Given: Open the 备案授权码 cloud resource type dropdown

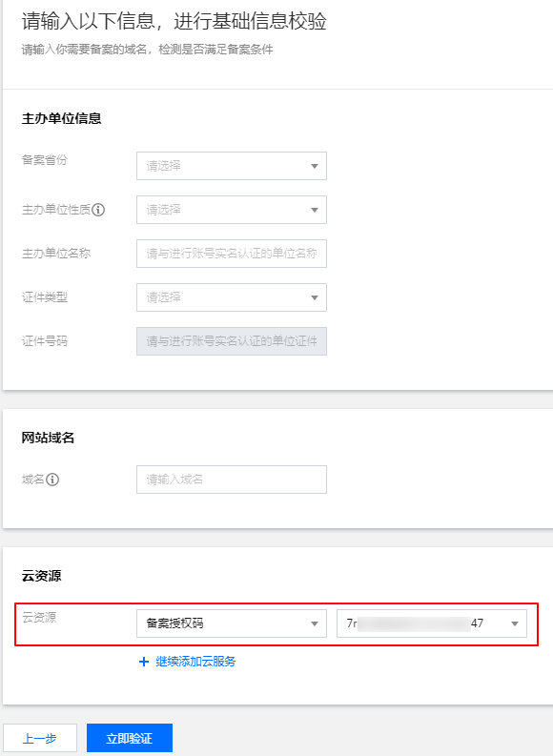Looking at the screenshot, I should (x=232, y=623).
